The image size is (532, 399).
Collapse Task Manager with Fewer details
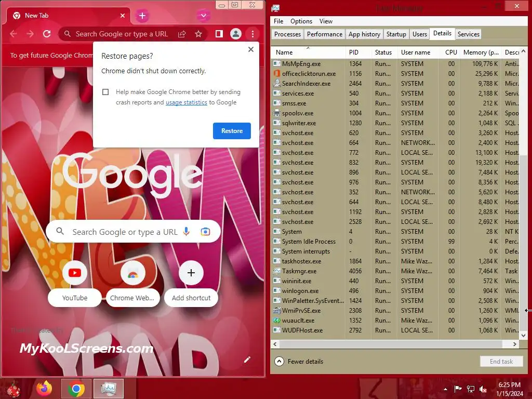[299, 362]
